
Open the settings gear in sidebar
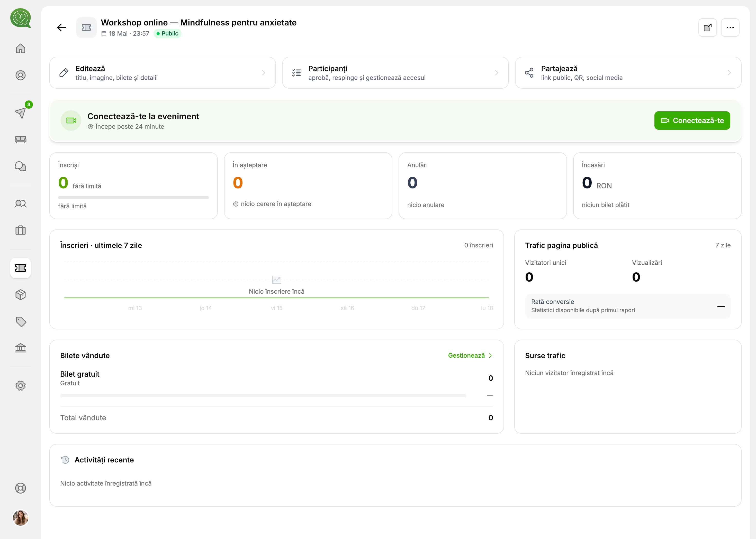[21, 386]
